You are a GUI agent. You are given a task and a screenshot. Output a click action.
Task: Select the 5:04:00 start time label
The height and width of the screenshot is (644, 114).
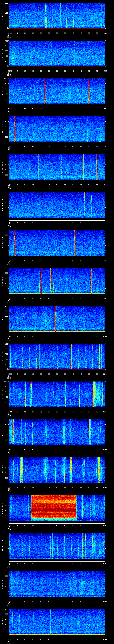pos(9,147)
